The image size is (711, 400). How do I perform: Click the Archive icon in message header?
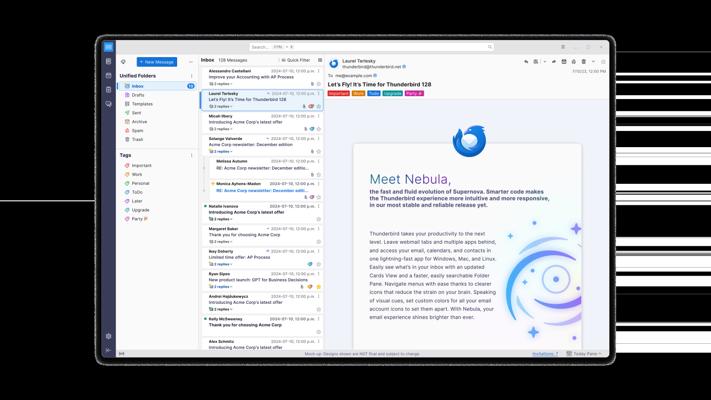[x=564, y=62]
